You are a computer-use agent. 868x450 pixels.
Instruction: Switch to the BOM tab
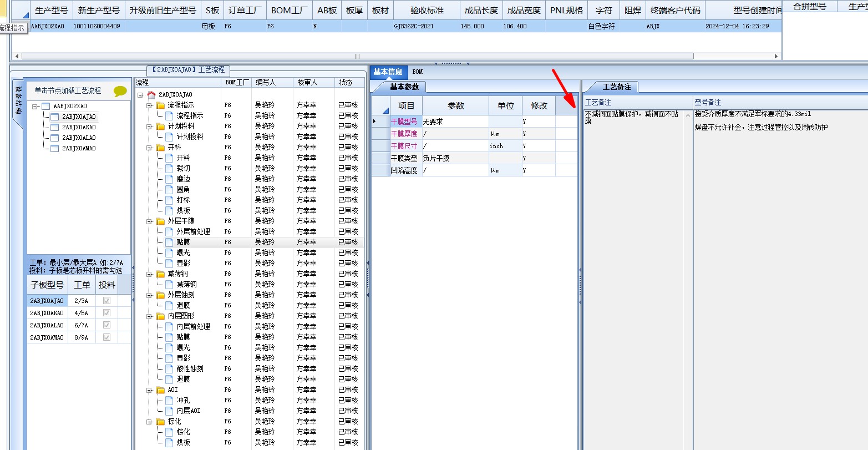[418, 72]
